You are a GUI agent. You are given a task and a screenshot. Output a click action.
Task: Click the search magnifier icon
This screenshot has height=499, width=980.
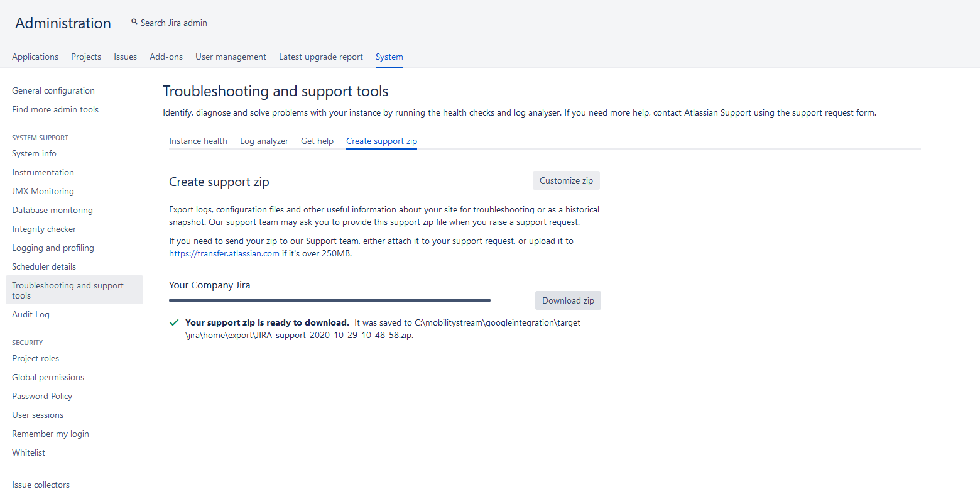point(134,22)
